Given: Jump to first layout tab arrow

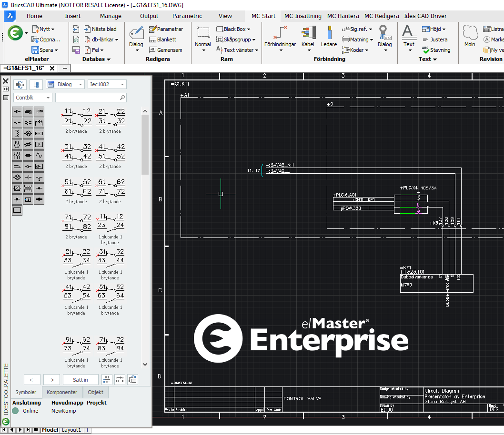Looking at the screenshot, I should click(4, 430).
